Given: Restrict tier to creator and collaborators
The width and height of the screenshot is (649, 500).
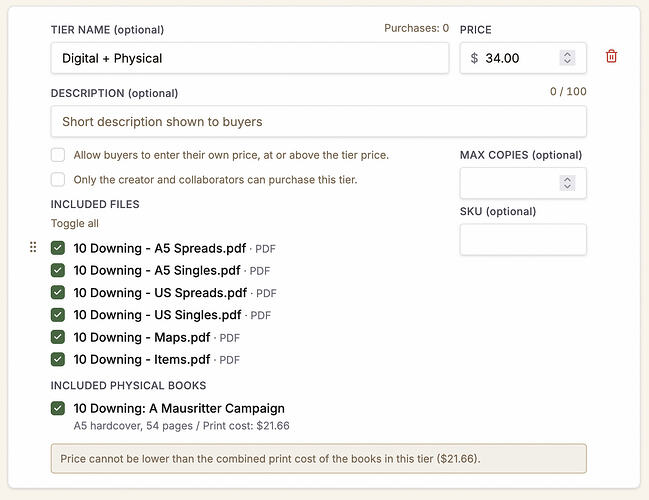Looking at the screenshot, I should [x=58, y=180].
